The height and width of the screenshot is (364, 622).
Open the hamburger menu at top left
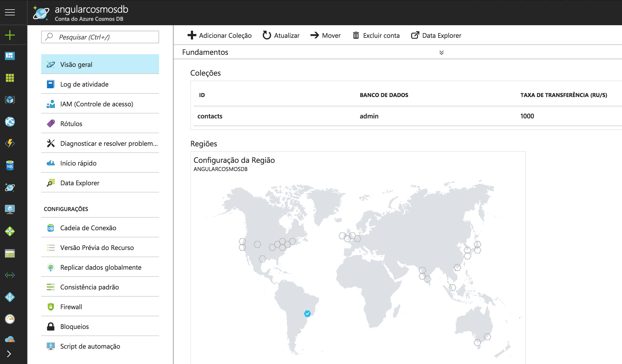click(x=10, y=12)
